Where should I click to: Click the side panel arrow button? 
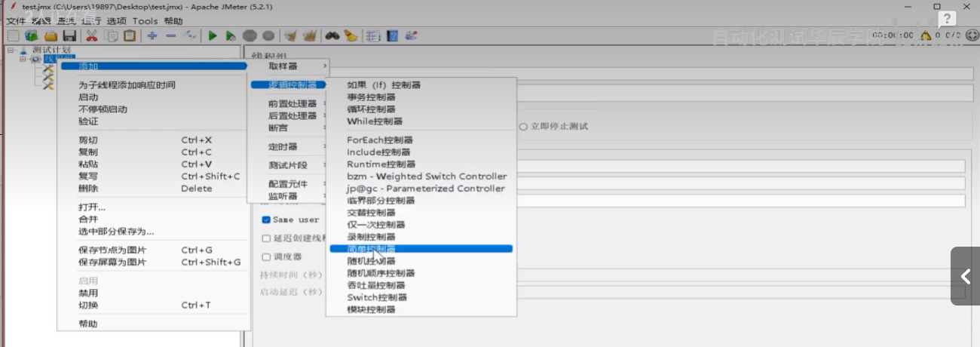(x=965, y=276)
